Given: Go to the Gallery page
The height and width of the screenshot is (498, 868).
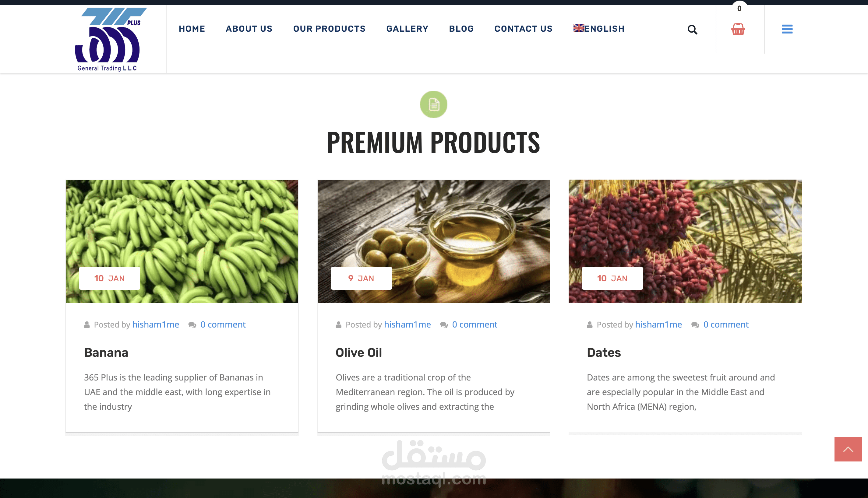Looking at the screenshot, I should click(x=407, y=29).
